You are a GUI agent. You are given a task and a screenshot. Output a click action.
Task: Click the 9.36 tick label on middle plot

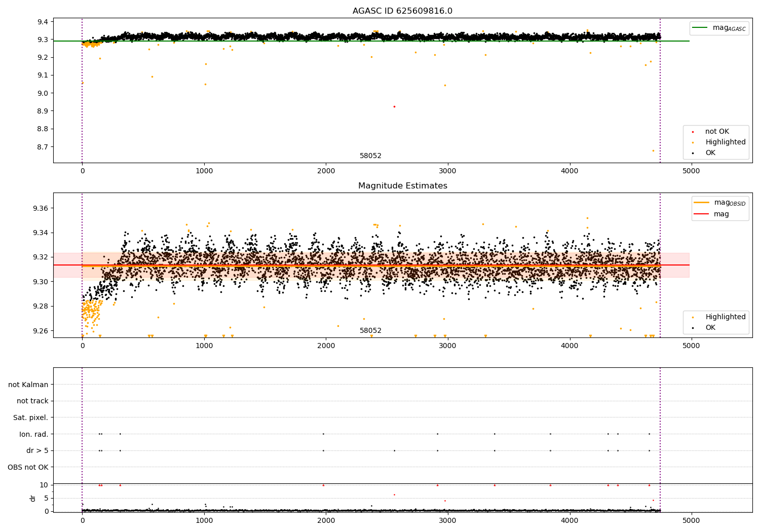point(40,208)
